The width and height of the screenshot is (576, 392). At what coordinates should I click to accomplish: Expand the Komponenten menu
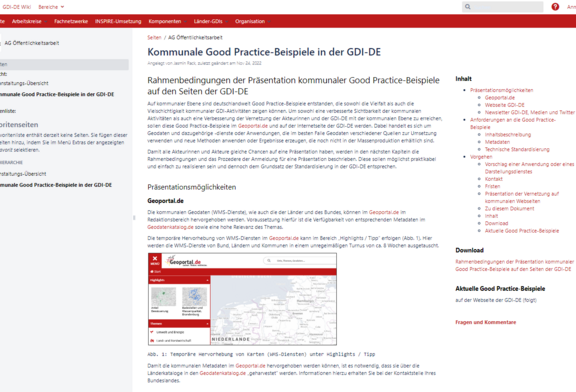(x=168, y=21)
